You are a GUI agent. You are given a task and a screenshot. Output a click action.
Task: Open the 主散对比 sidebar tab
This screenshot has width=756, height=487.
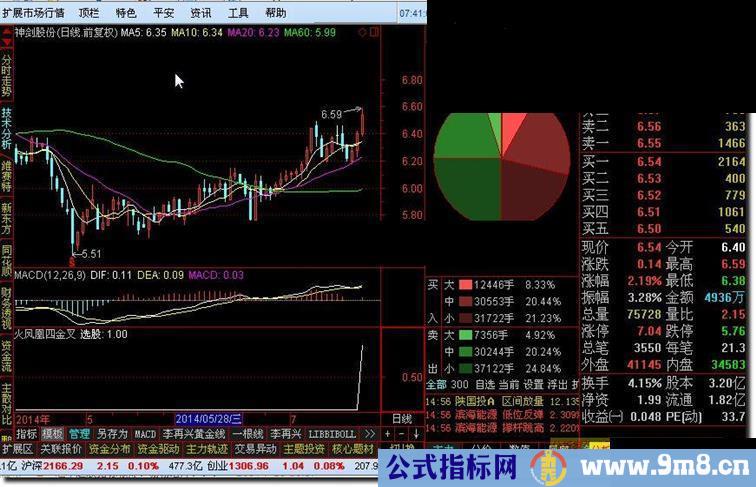pos(6,404)
